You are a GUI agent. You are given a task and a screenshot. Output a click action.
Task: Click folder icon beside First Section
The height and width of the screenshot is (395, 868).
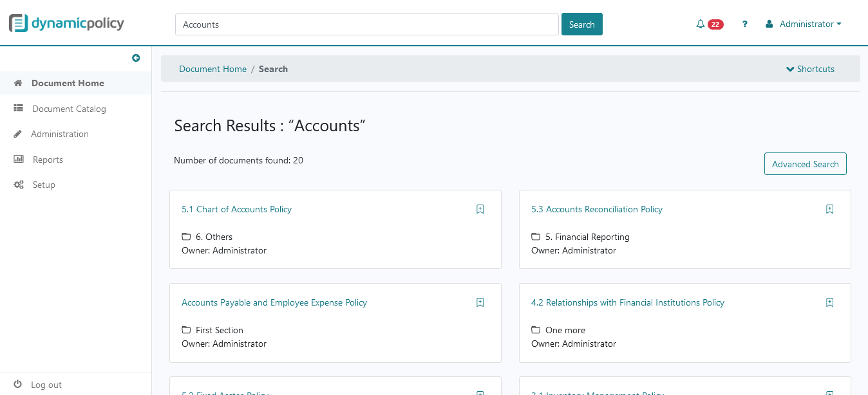click(x=186, y=330)
